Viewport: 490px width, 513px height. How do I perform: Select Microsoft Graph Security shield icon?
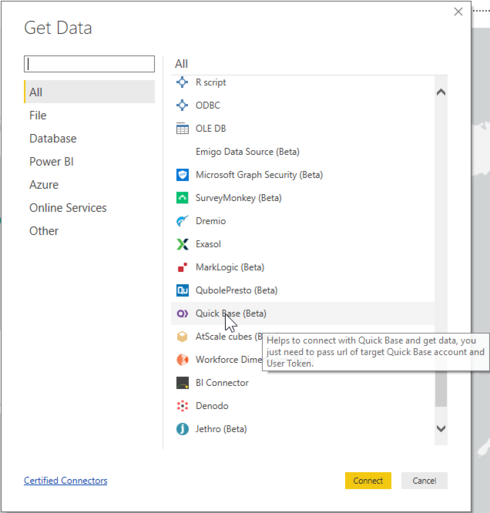click(x=182, y=175)
